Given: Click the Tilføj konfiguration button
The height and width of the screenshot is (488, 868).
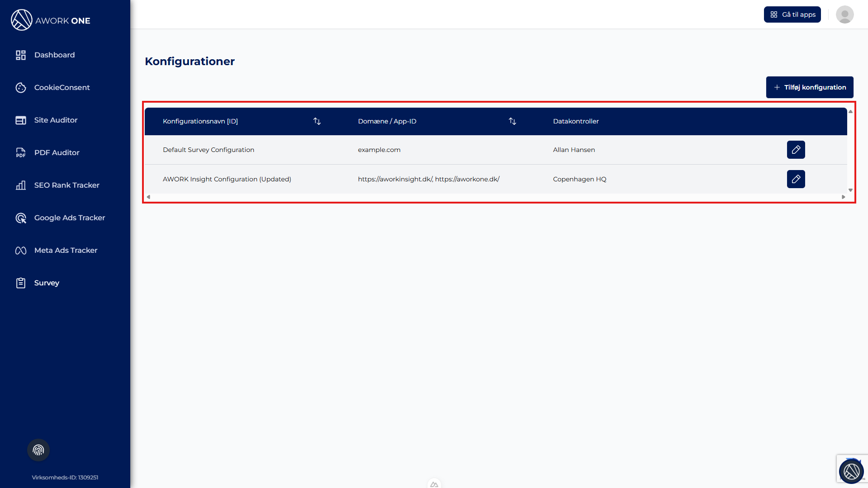Looking at the screenshot, I should click(x=809, y=87).
